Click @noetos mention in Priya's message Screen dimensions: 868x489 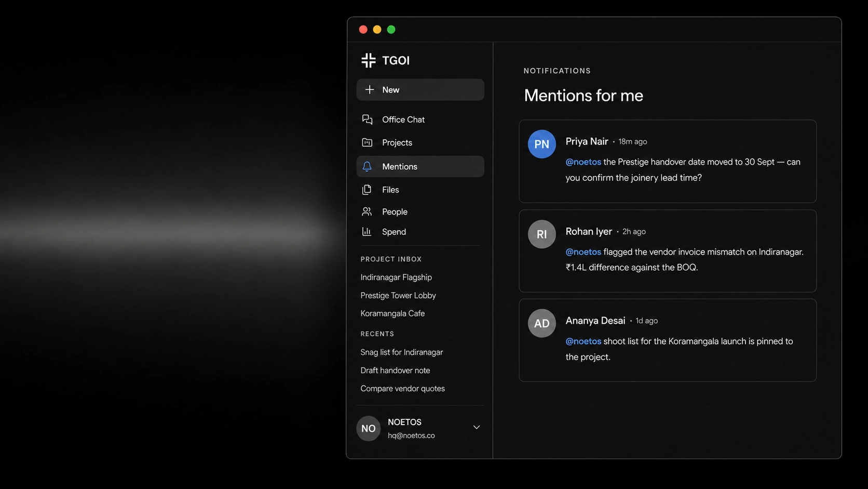583,162
